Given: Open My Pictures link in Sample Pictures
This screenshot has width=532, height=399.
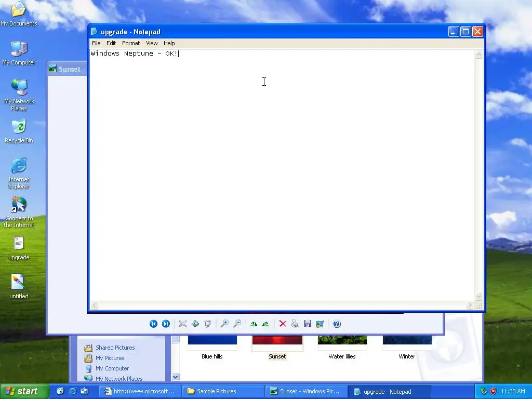Looking at the screenshot, I should 104,358.
